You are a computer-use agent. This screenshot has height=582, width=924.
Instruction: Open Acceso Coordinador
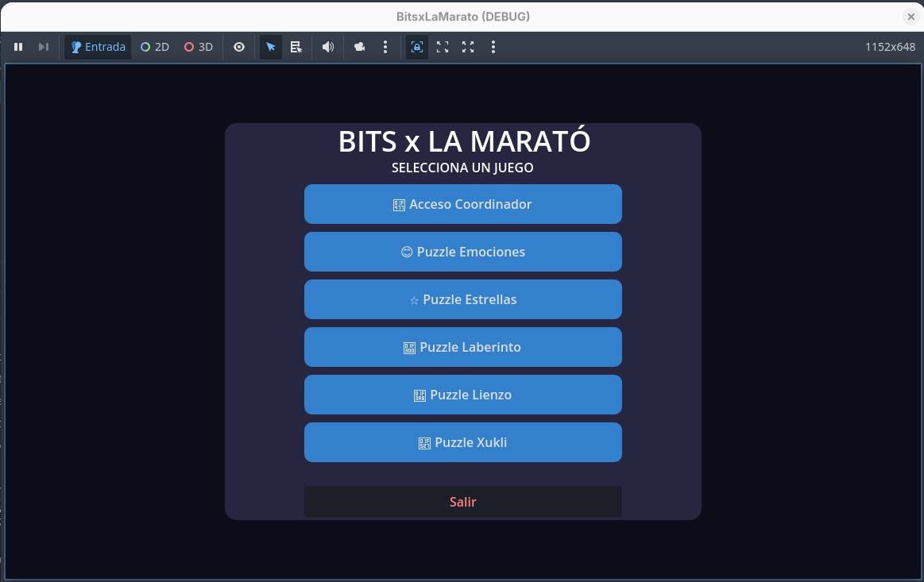tap(462, 204)
